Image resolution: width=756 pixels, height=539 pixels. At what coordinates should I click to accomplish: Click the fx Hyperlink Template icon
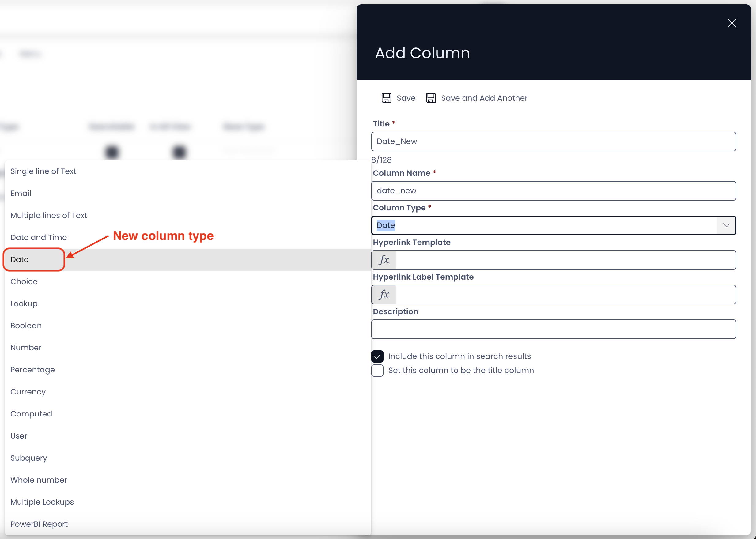tap(384, 260)
